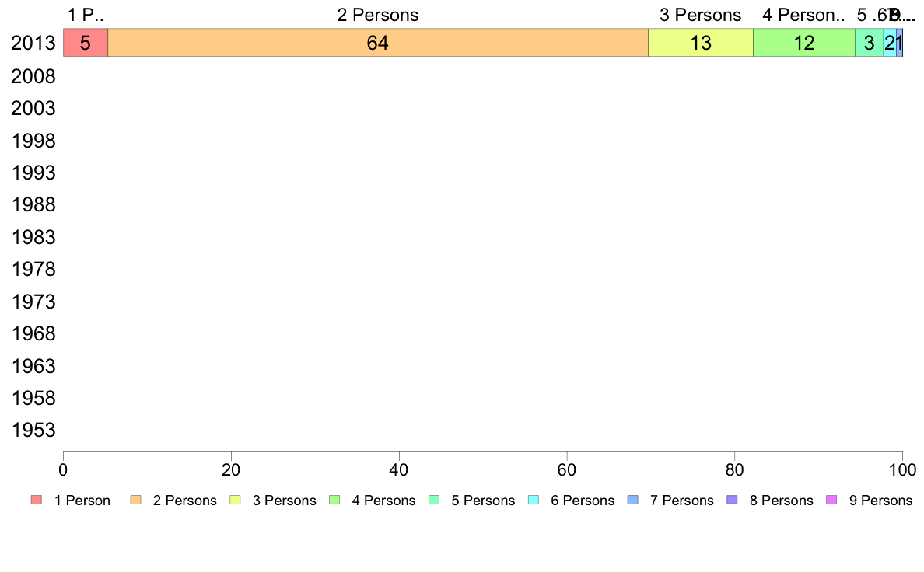This screenshot has width=924, height=572.
Task: Toggle the 3 Persons legend entry
Action: tap(273, 500)
